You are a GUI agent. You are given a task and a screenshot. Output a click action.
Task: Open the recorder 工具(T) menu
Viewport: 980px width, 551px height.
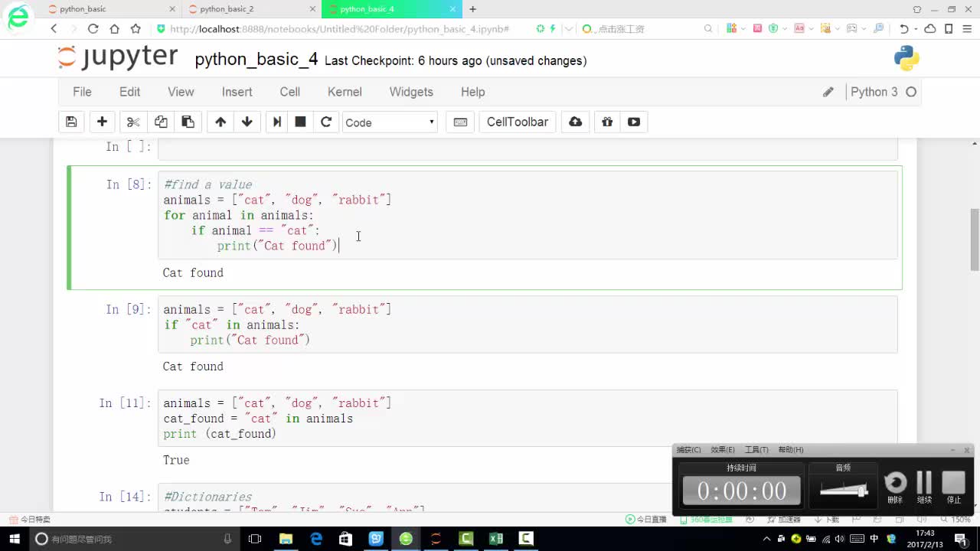tap(756, 450)
